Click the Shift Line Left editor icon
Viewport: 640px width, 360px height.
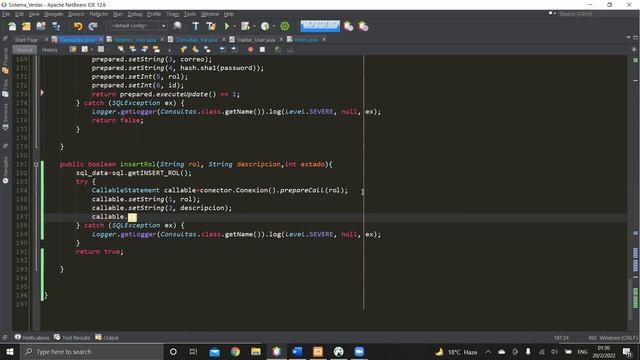tap(222, 49)
